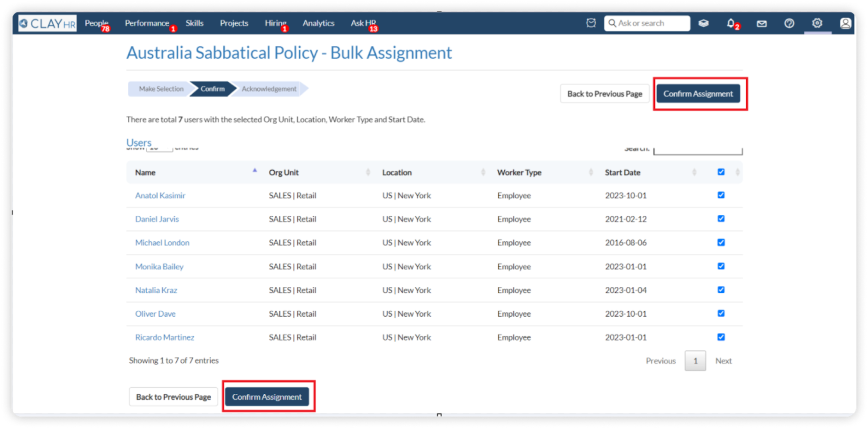Open the learning graduation cap icon

pyautogui.click(x=704, y=23)
